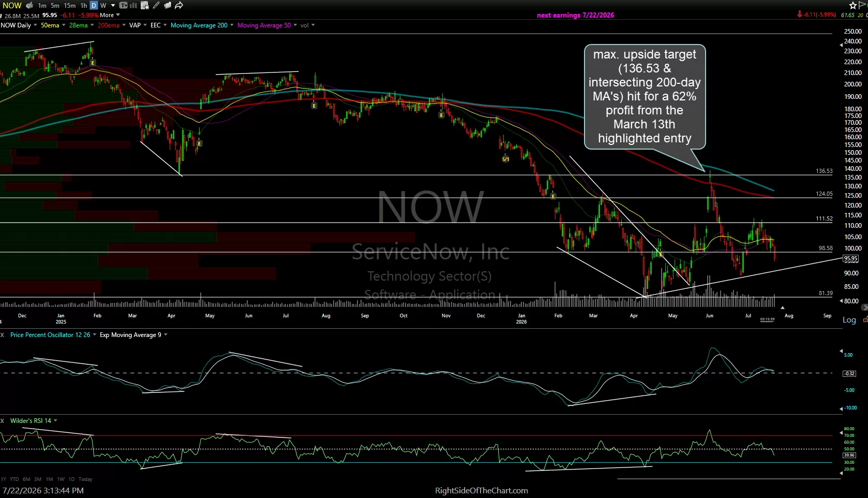Click the next earnings 7/22/2026 label
The height and width of the screenshot is (498, 868).
tap(575, 15)
